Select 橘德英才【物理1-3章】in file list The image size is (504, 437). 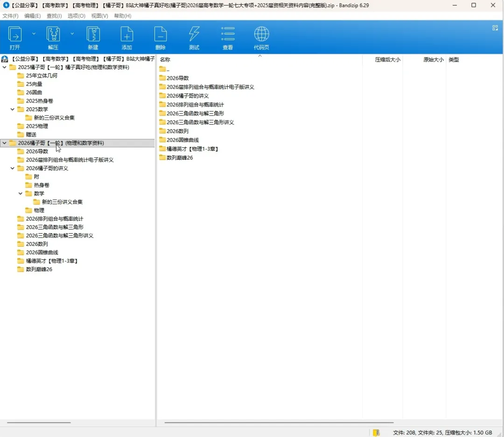point(189,149)
